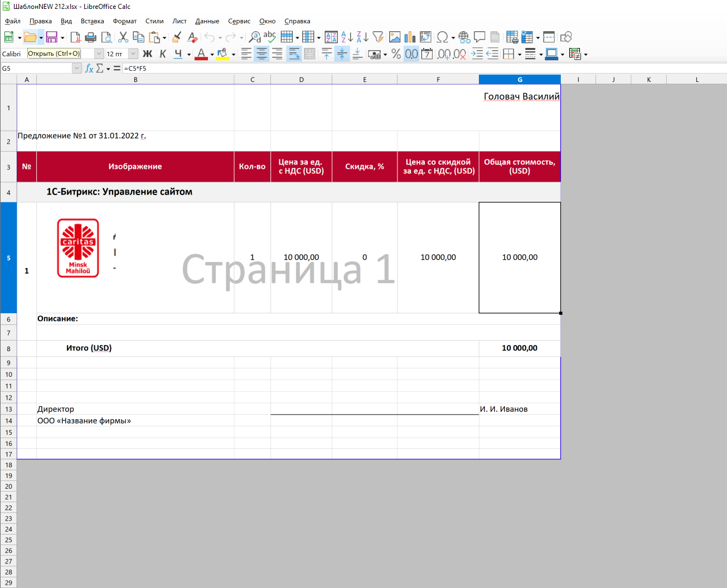Insert a chart using the toolbar
Image resolution: width=727 pixels, height=588 pixels.
(410, 37)
